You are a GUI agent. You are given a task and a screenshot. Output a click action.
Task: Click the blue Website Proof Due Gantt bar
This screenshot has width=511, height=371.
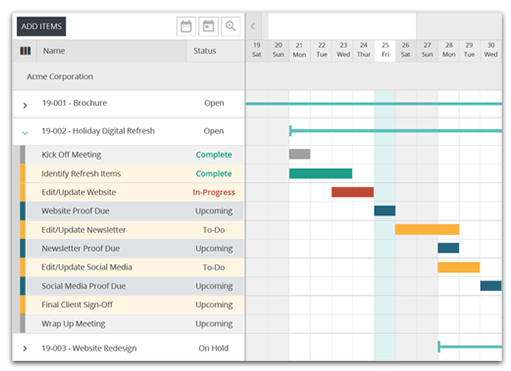tap(385, 211)
